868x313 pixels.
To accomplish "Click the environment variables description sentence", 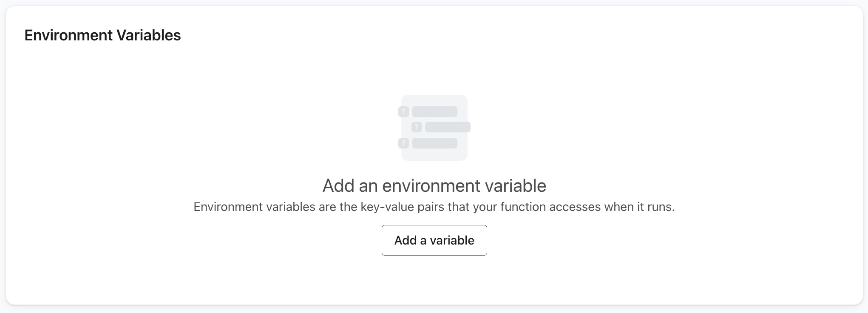I will pos(434,207).
